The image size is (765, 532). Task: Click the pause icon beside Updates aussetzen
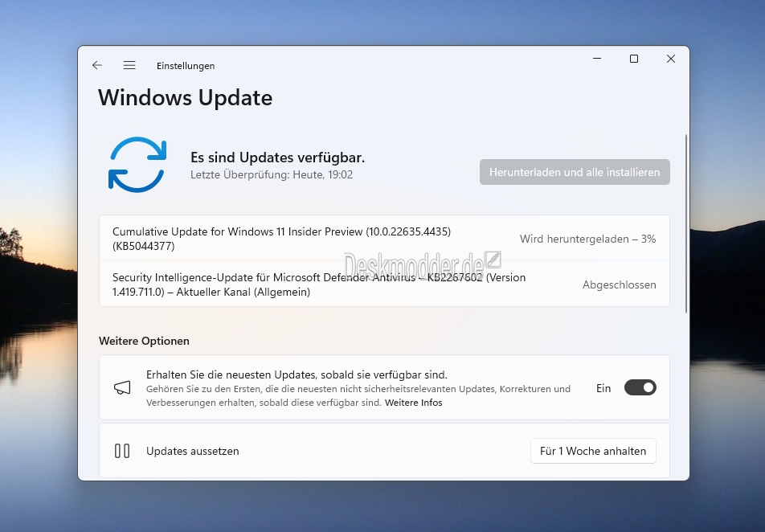pyautogui.click(x=122, y=451)
